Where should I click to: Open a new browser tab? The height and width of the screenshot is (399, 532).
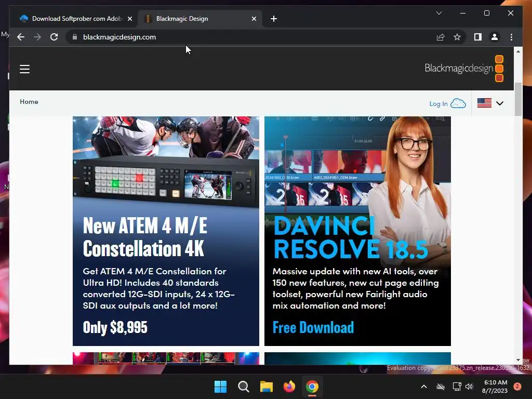(274, 19)
